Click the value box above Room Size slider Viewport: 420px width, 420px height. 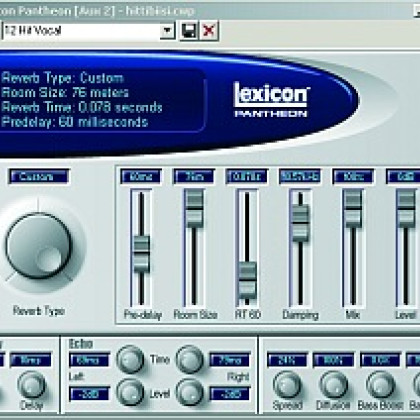(194, 176)
